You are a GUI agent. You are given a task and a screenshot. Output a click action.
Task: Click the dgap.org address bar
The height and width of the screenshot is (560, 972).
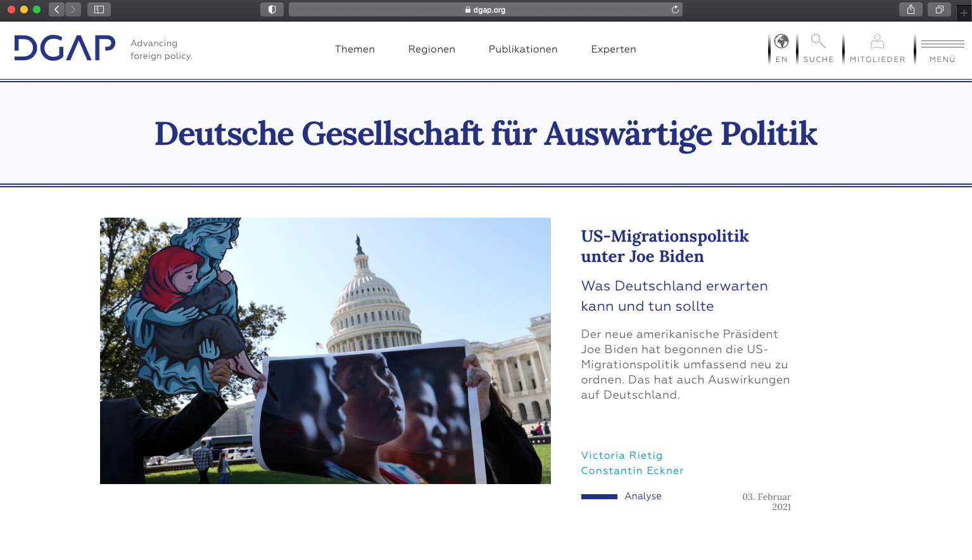coord(485,9)
